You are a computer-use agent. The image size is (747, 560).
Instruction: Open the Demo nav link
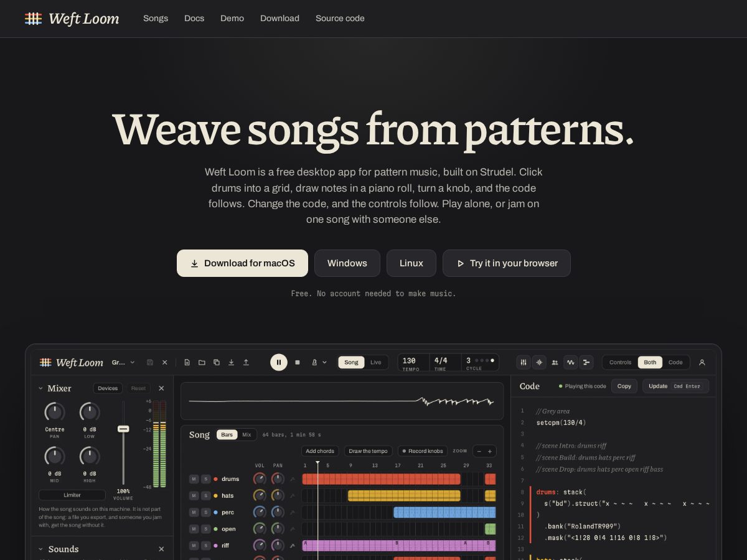pyautogui.click(x=232, y=19)
